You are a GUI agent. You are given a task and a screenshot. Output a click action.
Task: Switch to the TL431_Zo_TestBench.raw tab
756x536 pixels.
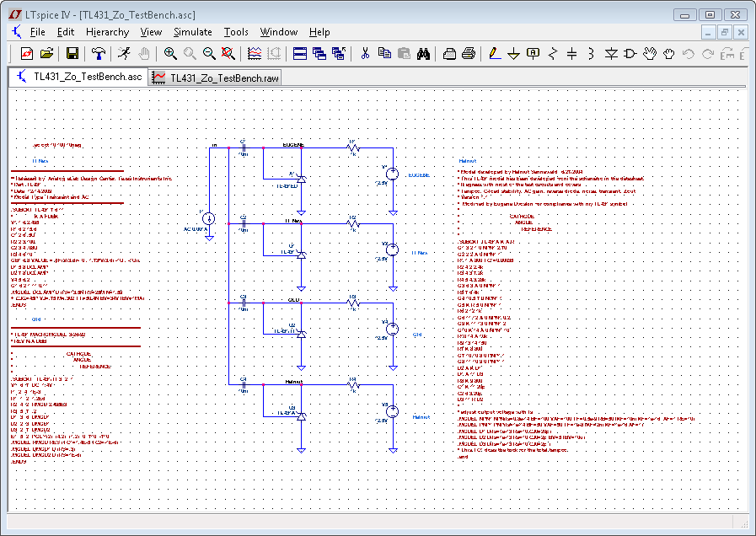click(217, 78)
